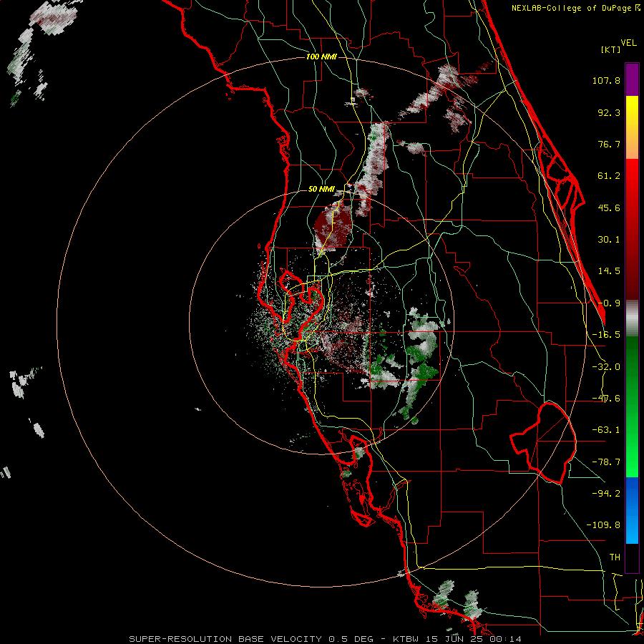
Task: Click the [KT] units label
Action: click(x=610, y=49)
